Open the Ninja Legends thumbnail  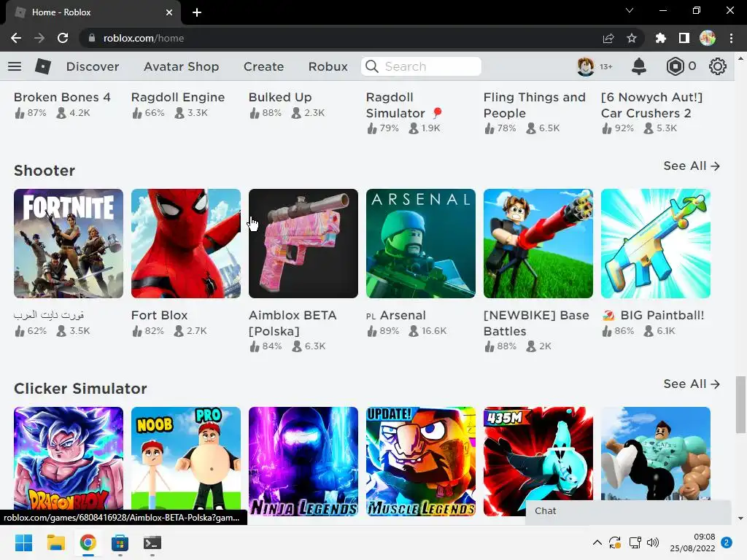[303, 461]
